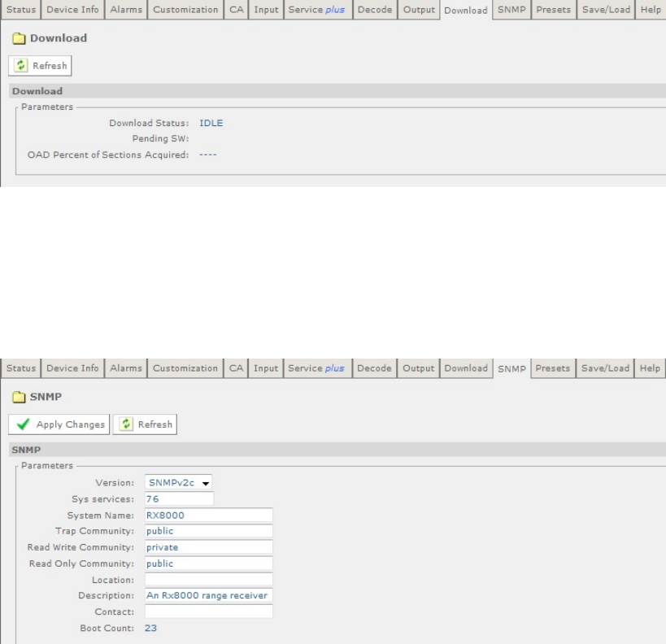
Task: Open Save/Load tab in Download page
Action: click(x=606, y=9)
